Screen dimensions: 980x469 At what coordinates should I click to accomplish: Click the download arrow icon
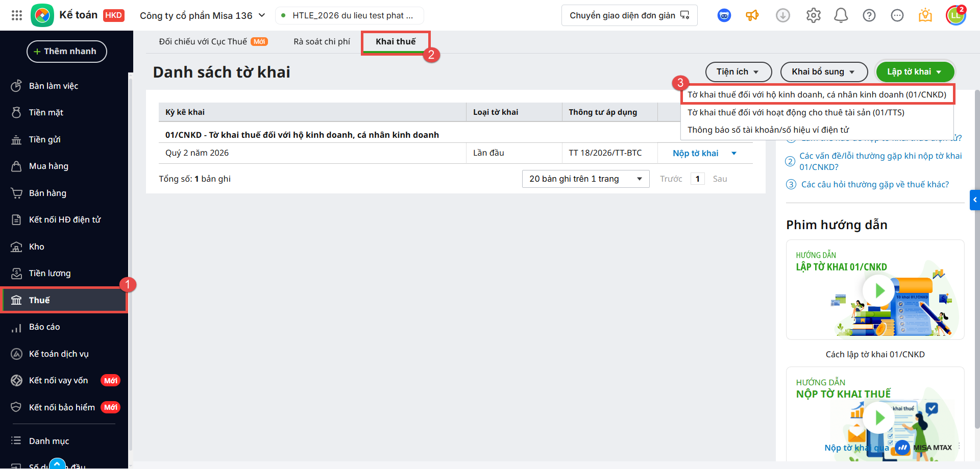(x=782, y=15)
